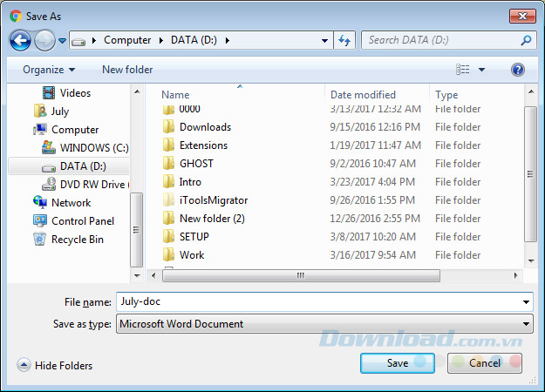
Task: Click the Intro folder icon
Action: [168, 181]
